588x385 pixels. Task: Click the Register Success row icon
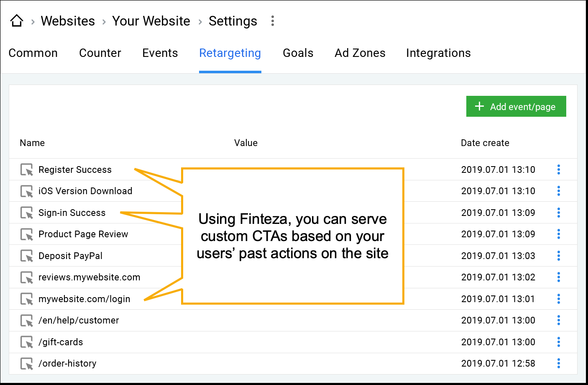coord(27,169)
